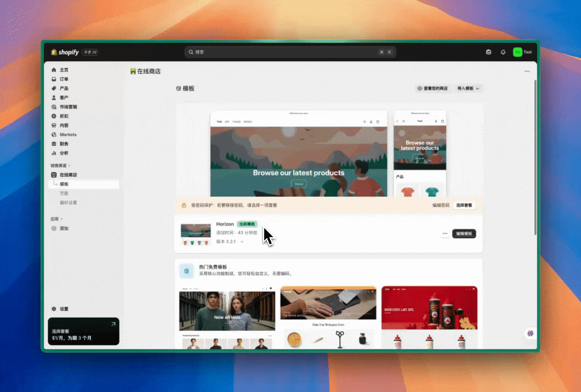This screenshot has width=581, height=392.
Task: Select 偏好设置 under 在线商店
Action: point(68,203)
